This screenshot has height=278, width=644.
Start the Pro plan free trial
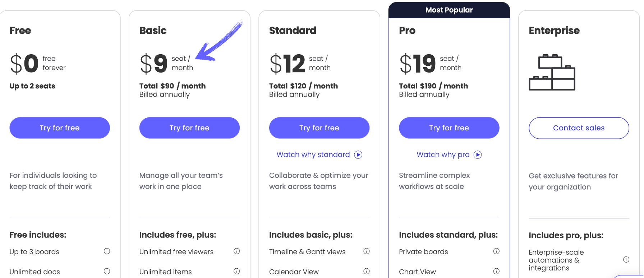point(449,128)
